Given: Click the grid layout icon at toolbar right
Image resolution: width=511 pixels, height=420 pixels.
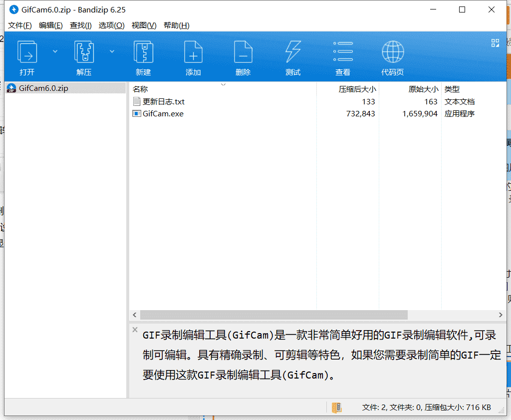Looking at the screenshot, I should 495,43.
